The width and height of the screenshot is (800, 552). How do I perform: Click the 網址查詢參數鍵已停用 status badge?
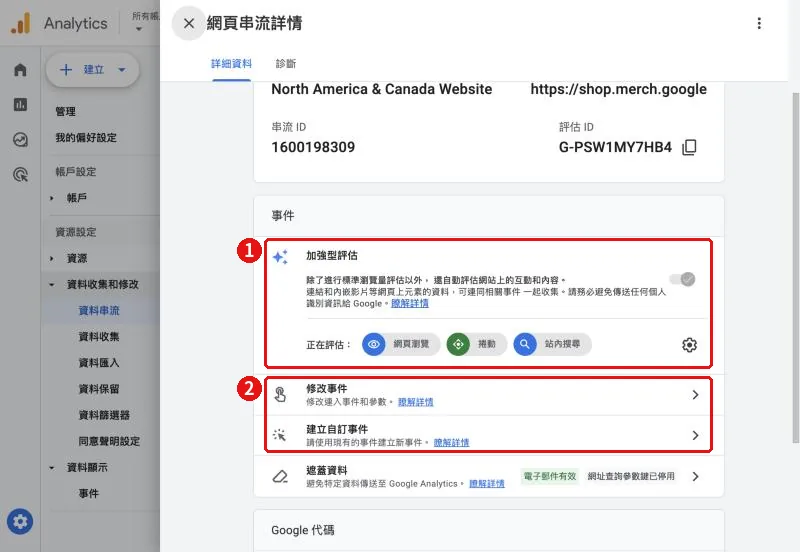[631, 476]
